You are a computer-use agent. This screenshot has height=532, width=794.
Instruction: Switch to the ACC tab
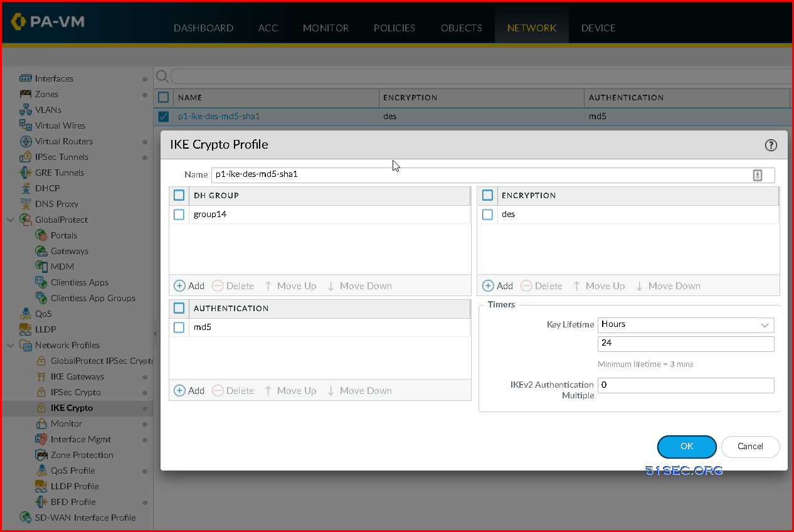point(268,28)
